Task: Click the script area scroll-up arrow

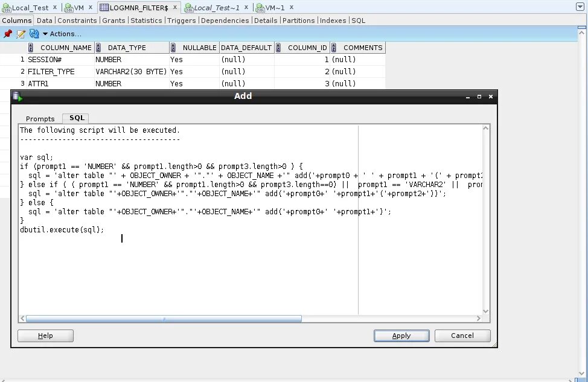Action: 485,128
